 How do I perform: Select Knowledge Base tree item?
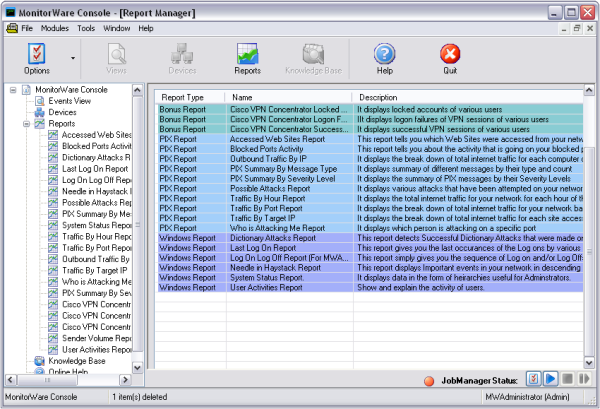coord(77,361)
